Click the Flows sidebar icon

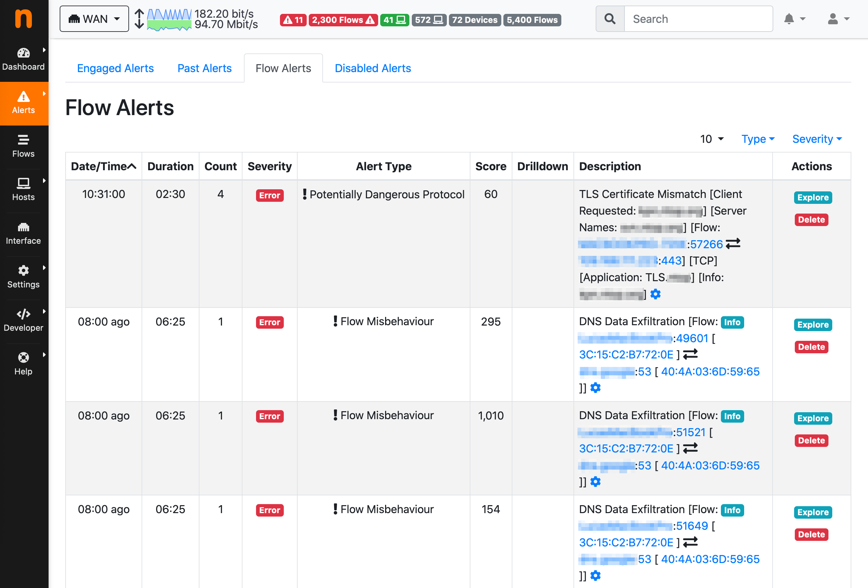click(x=24, y=140)
